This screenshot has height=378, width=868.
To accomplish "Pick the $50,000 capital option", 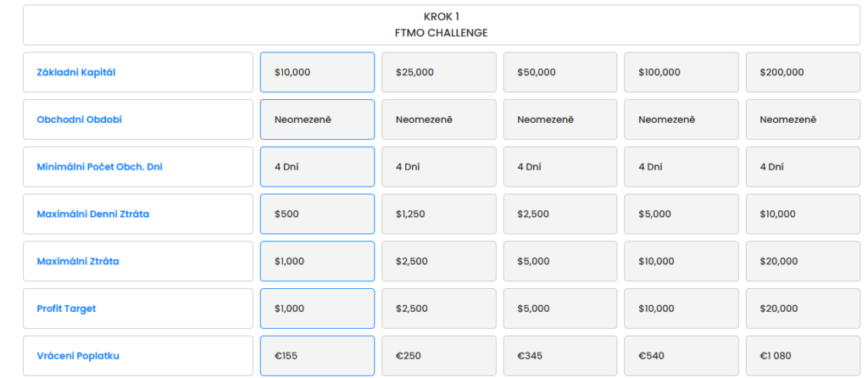I will pos(559,72).
